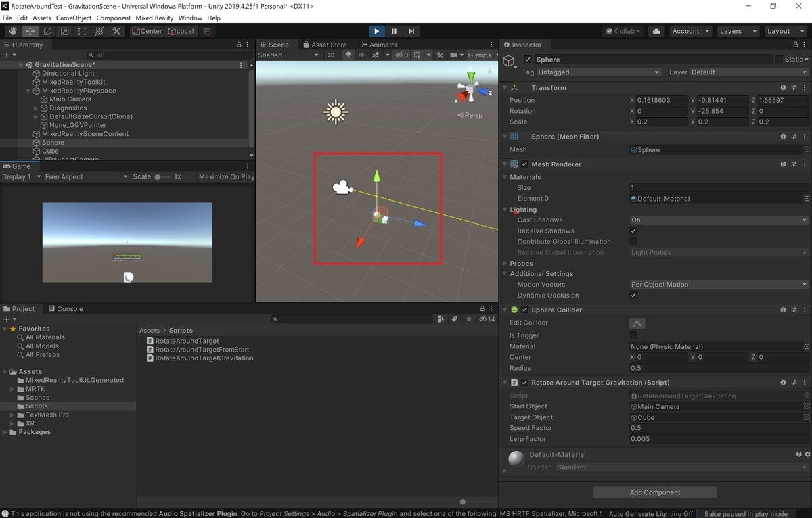Enable Is Trigger checkbox
Screen dimensions: 812x518
[x=633, y=335]
